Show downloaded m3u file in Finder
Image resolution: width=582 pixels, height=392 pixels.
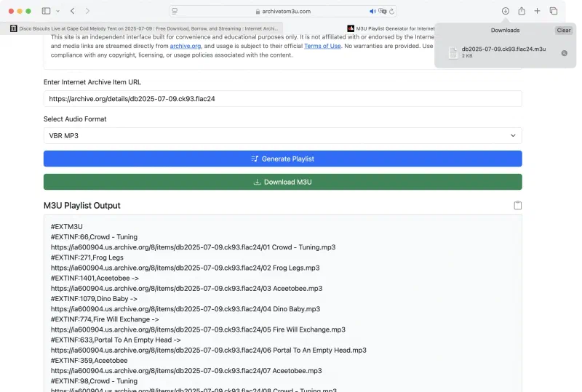pos(564,52)
